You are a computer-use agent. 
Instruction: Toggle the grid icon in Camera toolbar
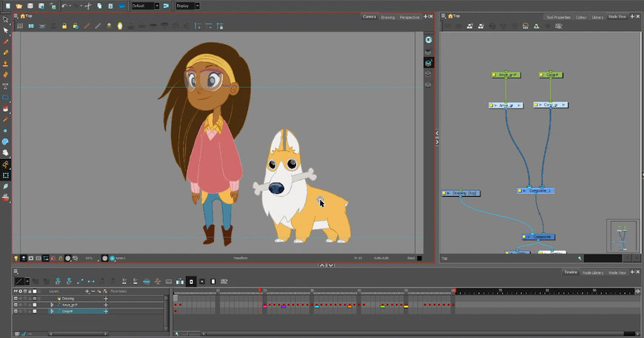[20, 26]
